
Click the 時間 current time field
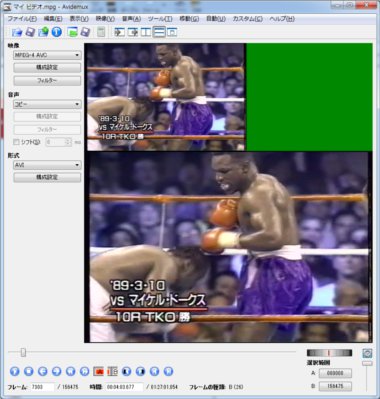click(x=124, y=387)
